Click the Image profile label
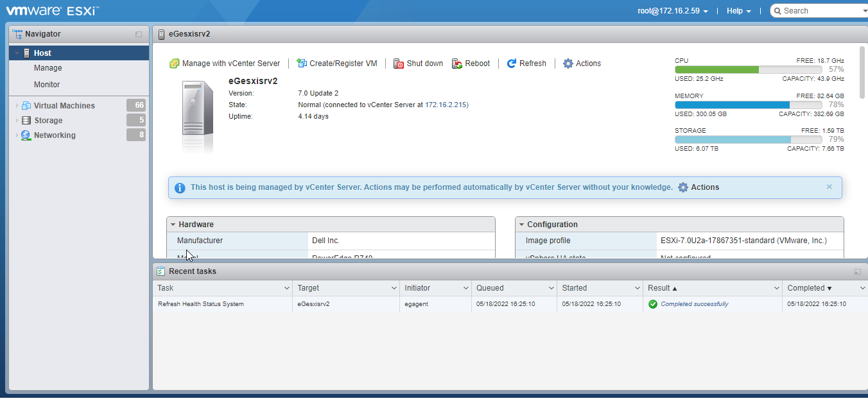The image size is (868, 401). 548,241
